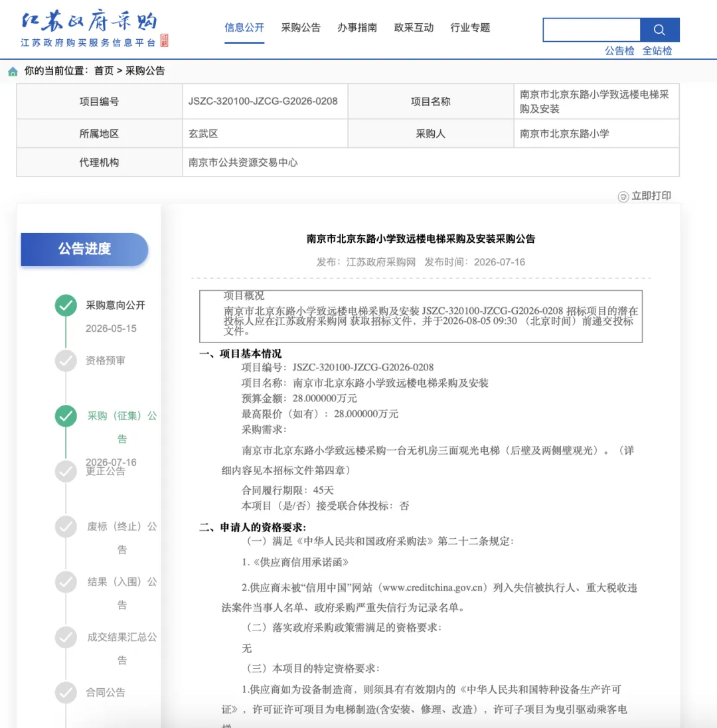Click the 公告进度 blue header button
This screenshot has height=728, width=717.
84,250
